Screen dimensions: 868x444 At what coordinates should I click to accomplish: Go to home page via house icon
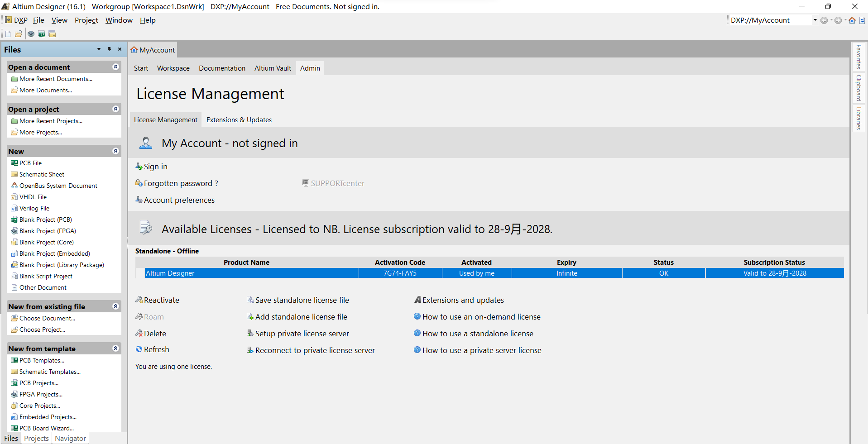(x=852, y=20)
